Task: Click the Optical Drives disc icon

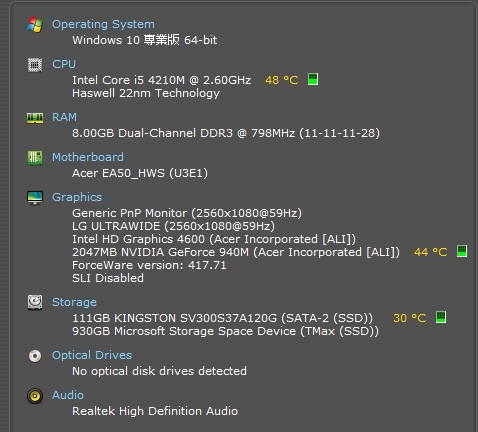Action: coord(35,356)
